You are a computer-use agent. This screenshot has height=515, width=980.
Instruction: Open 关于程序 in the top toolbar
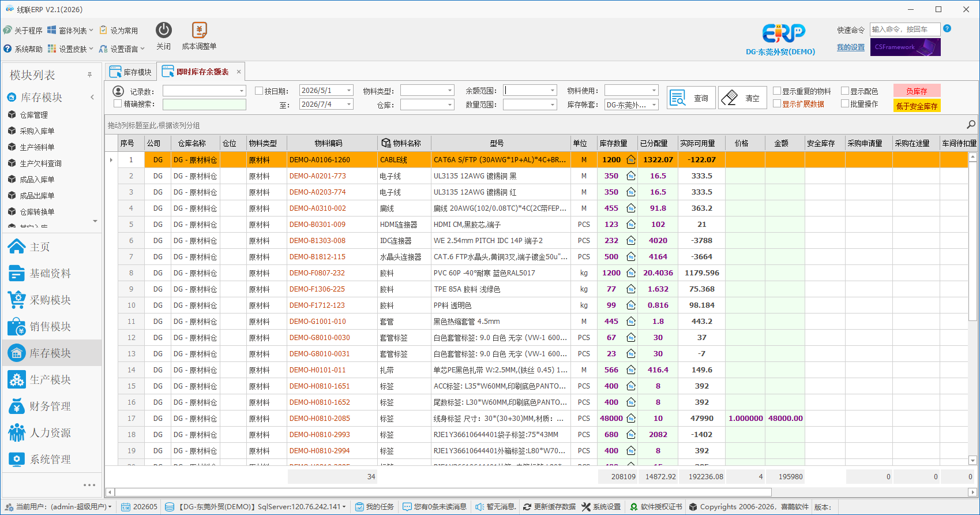point(23,30)
